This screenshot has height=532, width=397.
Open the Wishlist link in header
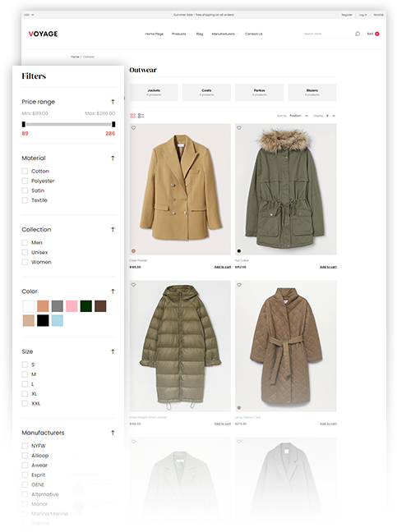[x=378, y=15]
